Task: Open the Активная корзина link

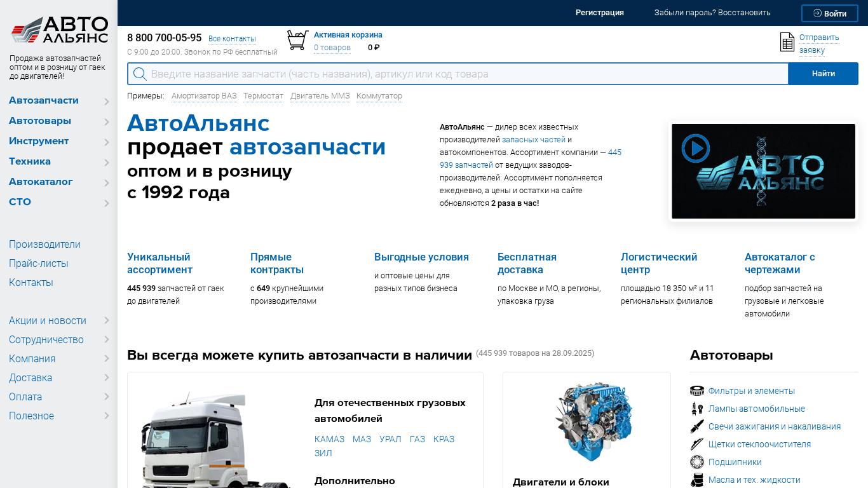Action: 348,35
